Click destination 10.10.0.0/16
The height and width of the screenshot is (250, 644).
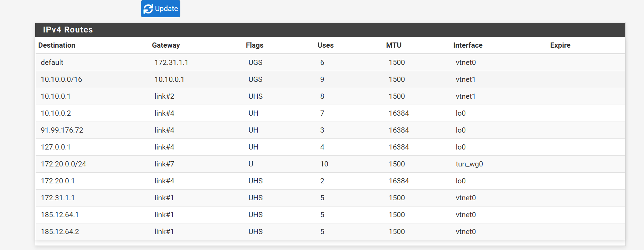coord(61,79)
